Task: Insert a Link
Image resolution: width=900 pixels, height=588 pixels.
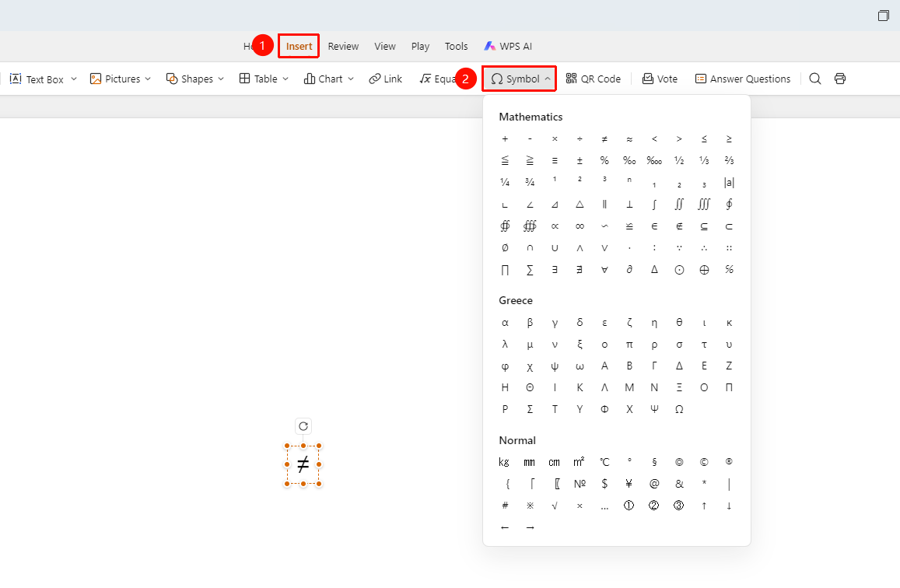Action: pyautogui.click(x=386, y=79)
